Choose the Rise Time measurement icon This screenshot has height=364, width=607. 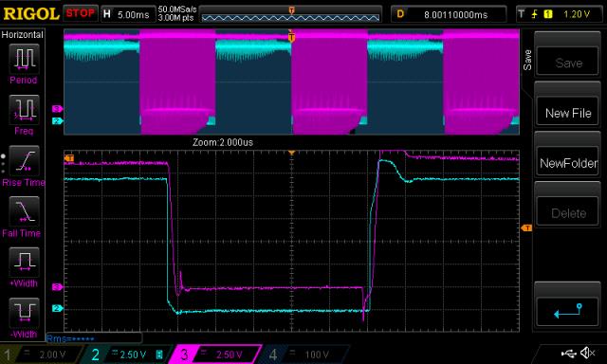24,160
